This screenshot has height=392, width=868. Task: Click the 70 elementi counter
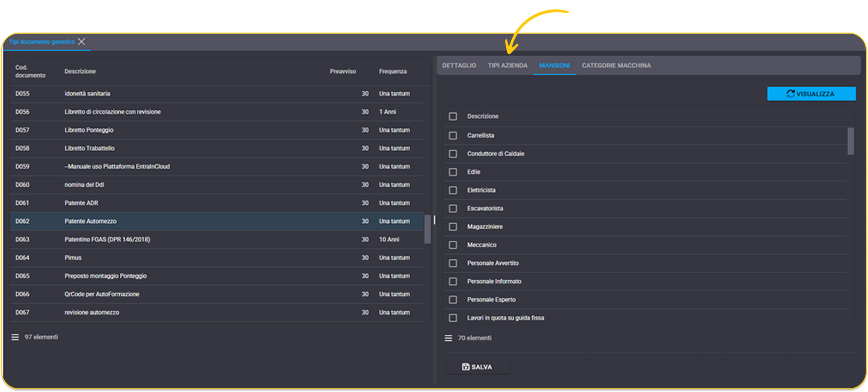pos(475,338)
